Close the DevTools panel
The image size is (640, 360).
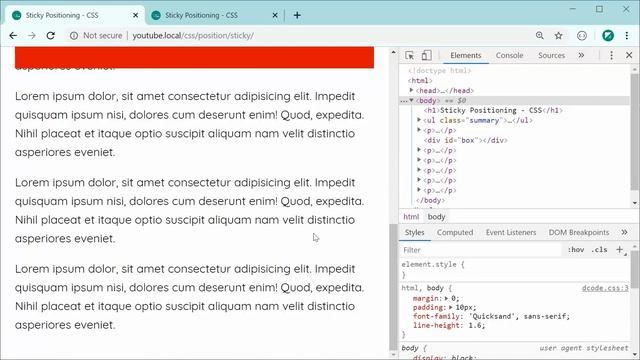pos(629,55)
